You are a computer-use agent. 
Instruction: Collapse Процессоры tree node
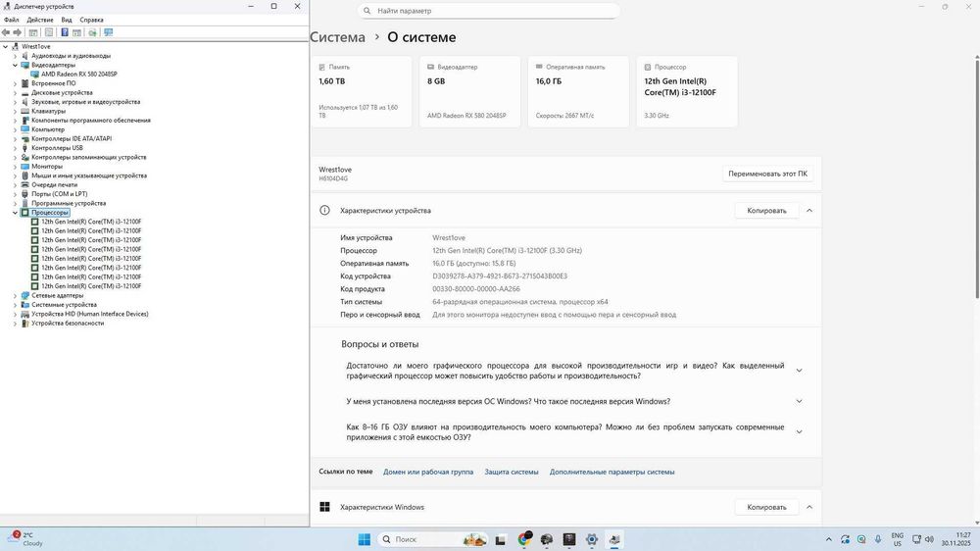click(x=15, y=213)
